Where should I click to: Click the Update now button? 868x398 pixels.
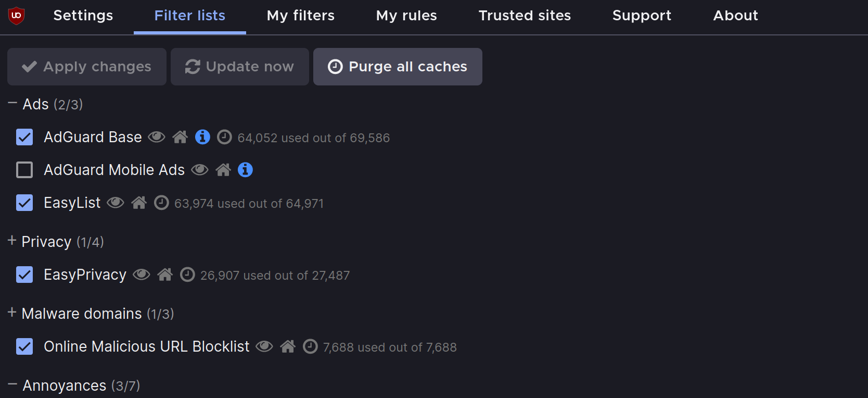tap(240, 67)
